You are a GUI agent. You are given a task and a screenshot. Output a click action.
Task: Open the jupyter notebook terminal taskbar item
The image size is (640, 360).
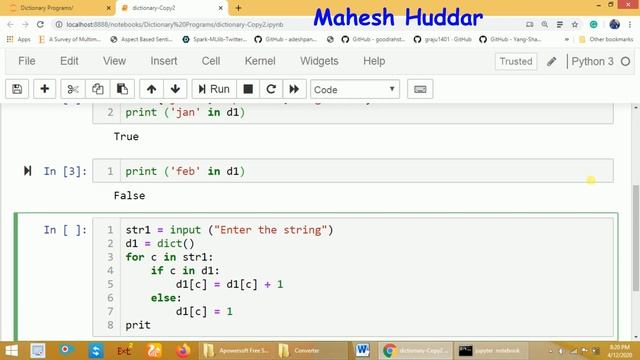[491, 351]
